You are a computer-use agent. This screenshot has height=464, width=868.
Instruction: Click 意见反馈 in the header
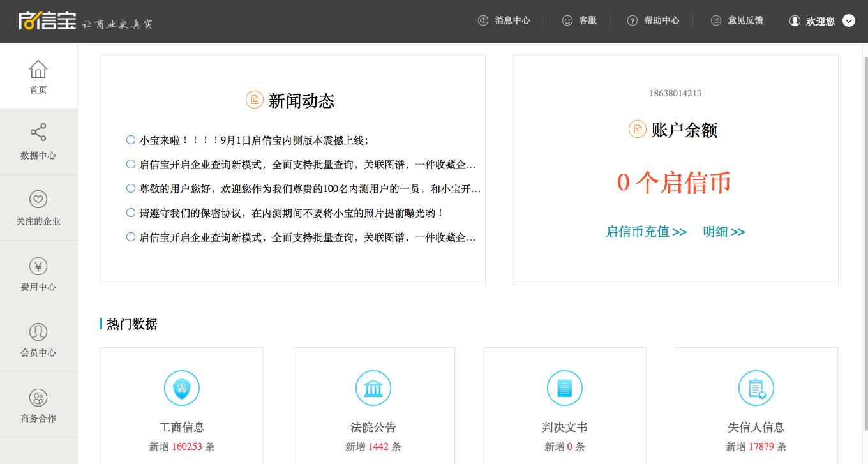tap(737, 20)
